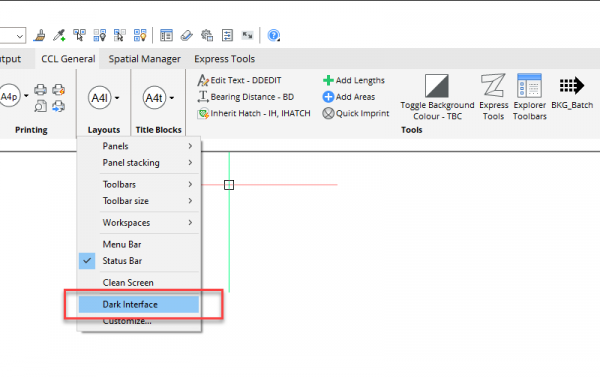600x378 pixels.
Task: Click the blue square with cursor selection icon
Action: pyautogui.click(x=120, y=36)
